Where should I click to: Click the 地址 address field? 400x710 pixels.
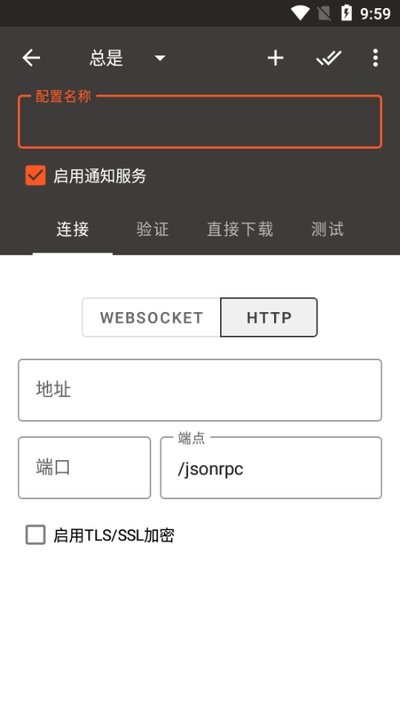pyautogui.click(x=200, y=390)
